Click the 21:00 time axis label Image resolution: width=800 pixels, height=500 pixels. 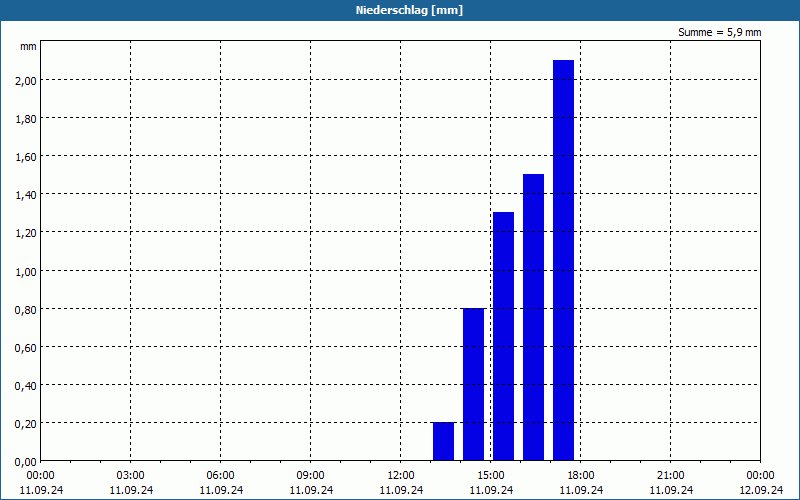click(670, 476)
